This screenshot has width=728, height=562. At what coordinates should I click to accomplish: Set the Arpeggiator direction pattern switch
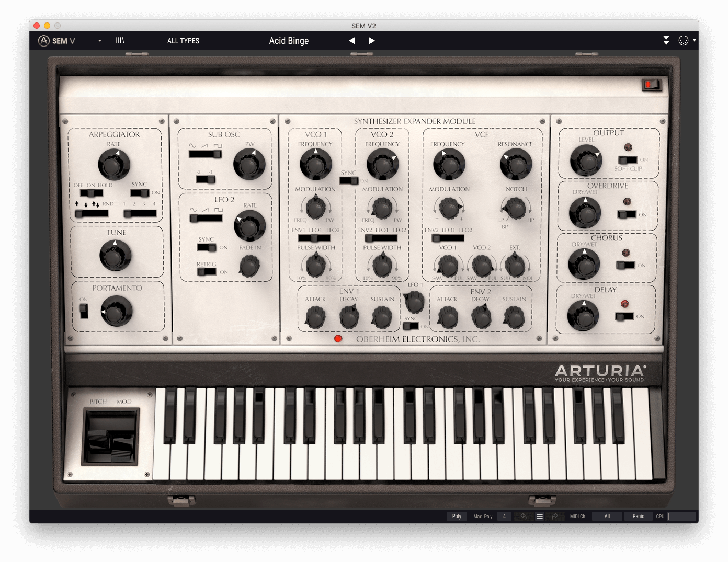pyautogui.click(x=92, y=213)
